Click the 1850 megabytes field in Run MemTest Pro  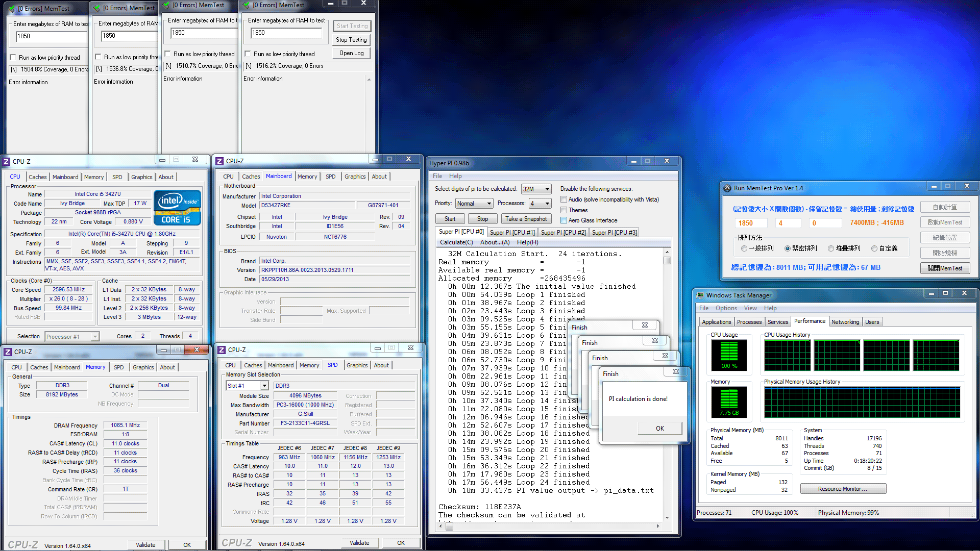pos(751,223)
